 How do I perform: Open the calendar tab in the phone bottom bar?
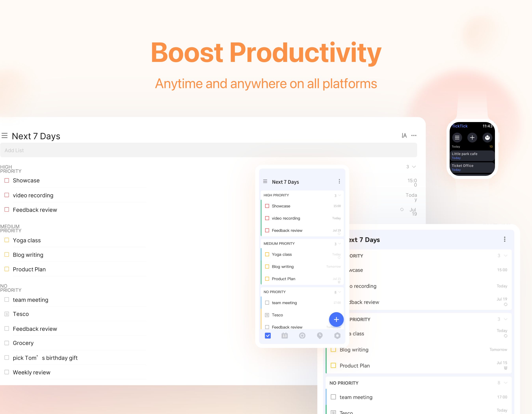(285, 336)
